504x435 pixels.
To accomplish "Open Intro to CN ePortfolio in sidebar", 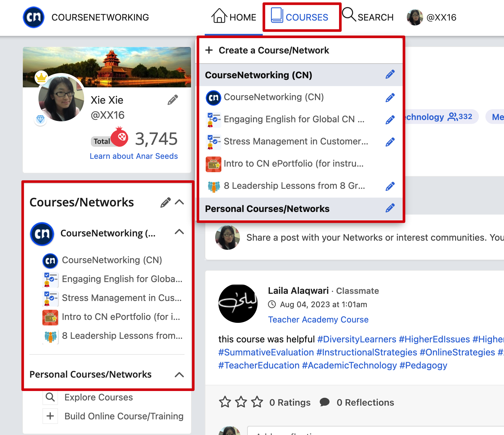I will click(x=121, y=317).
